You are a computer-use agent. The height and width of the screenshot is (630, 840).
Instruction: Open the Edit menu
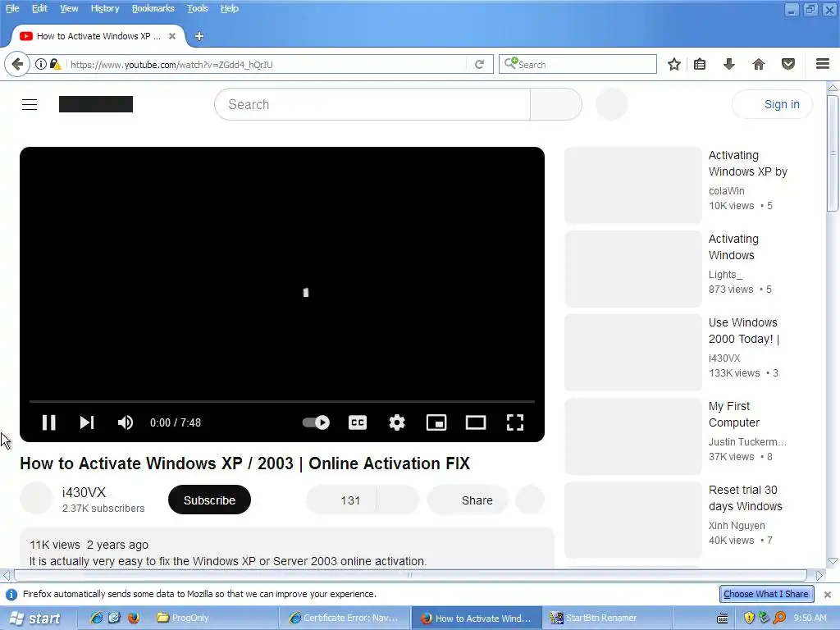point(39,8)
